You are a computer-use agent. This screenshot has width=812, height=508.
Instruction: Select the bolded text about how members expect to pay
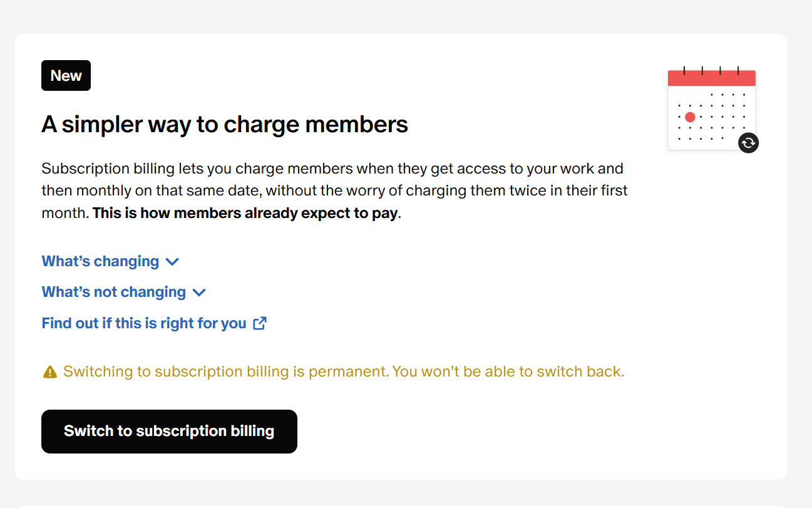(245, 212)
